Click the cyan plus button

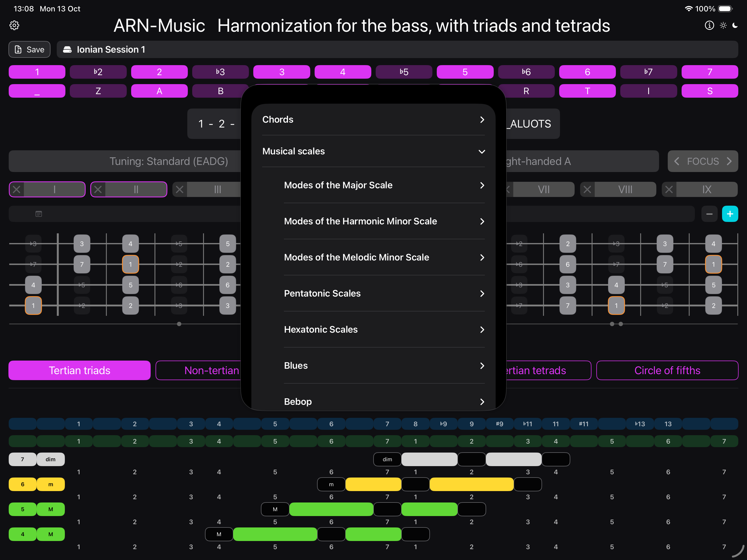click(730, 214)
